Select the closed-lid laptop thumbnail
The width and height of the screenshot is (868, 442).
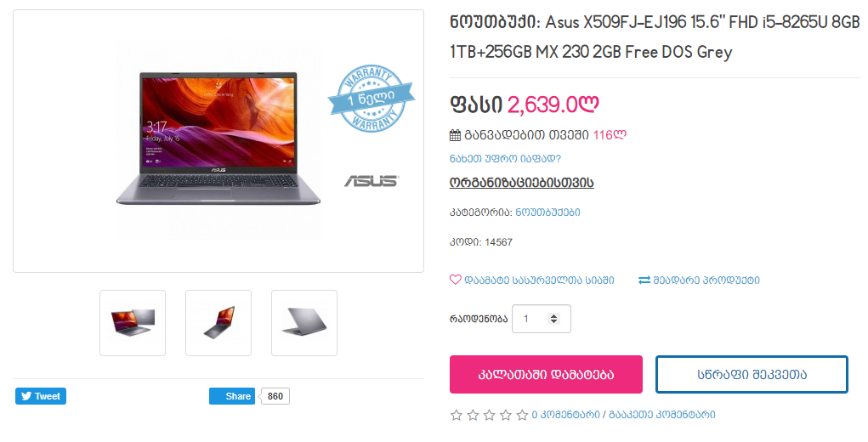click(x=304, y=323)
